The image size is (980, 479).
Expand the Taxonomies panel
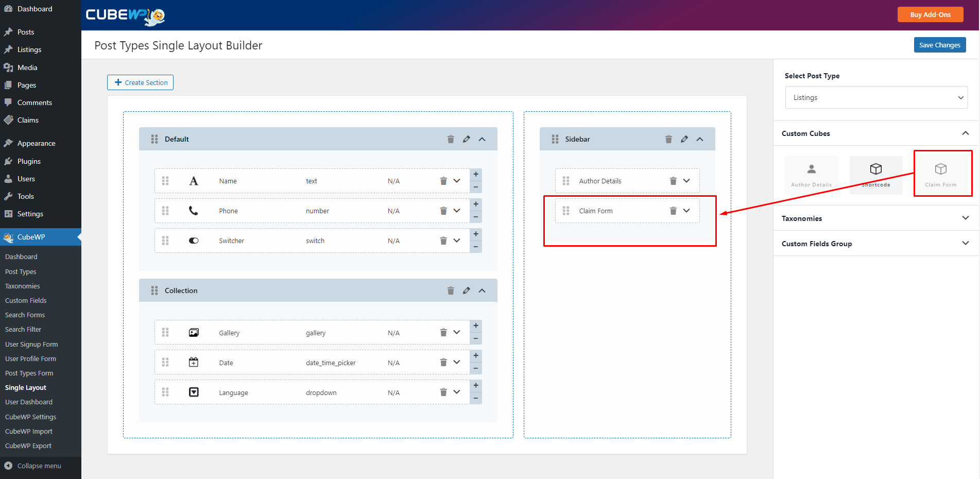coord(966,218)
